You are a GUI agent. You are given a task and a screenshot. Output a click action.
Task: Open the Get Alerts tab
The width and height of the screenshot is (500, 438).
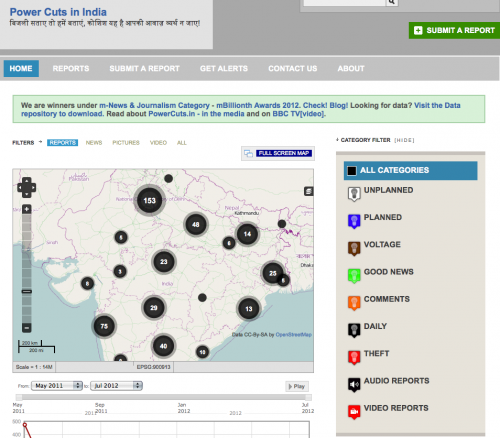[224, 68]
